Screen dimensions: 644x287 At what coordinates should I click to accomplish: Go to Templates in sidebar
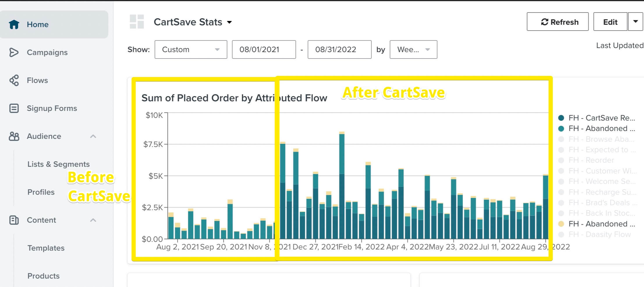click(x=46, y=248)
